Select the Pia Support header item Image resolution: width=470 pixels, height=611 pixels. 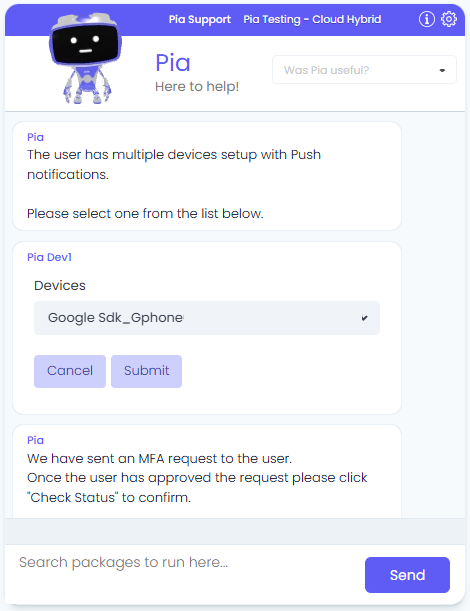click(x=200, y=19)
